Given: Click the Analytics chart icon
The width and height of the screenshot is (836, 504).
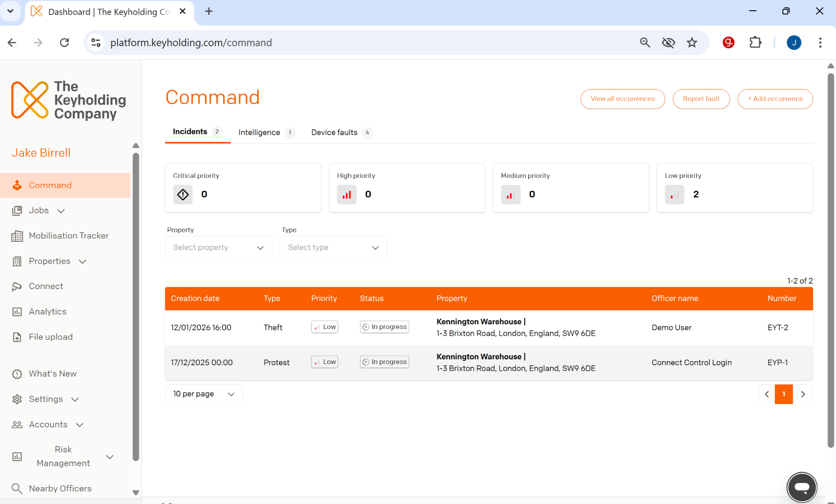Looking at the screenshot, I should point(17,312).
